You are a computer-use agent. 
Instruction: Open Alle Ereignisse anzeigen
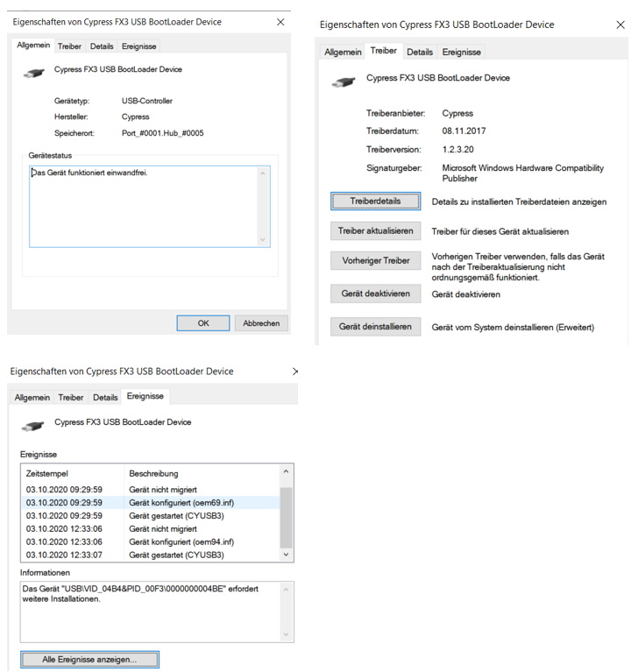[89, 659]
